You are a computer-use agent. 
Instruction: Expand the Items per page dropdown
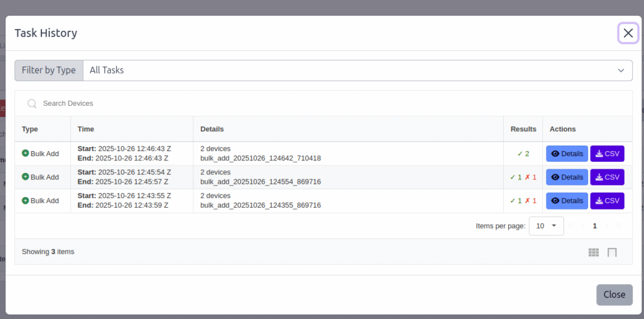(x=546, y=226)
